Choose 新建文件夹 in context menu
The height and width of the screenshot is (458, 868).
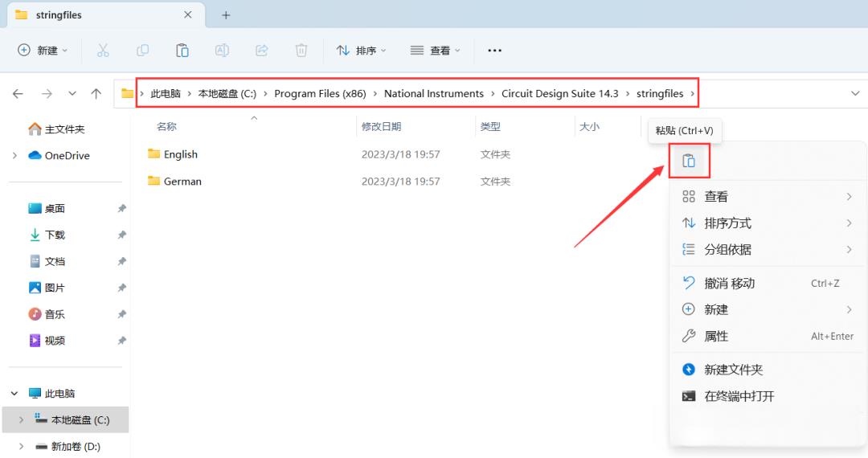pos(768,370)
